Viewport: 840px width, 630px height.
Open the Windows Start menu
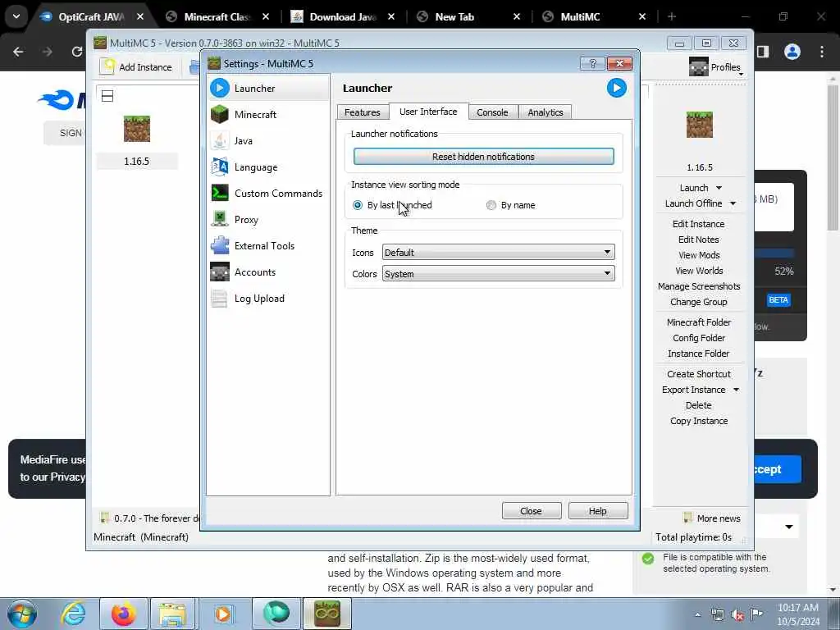point(22,614)
